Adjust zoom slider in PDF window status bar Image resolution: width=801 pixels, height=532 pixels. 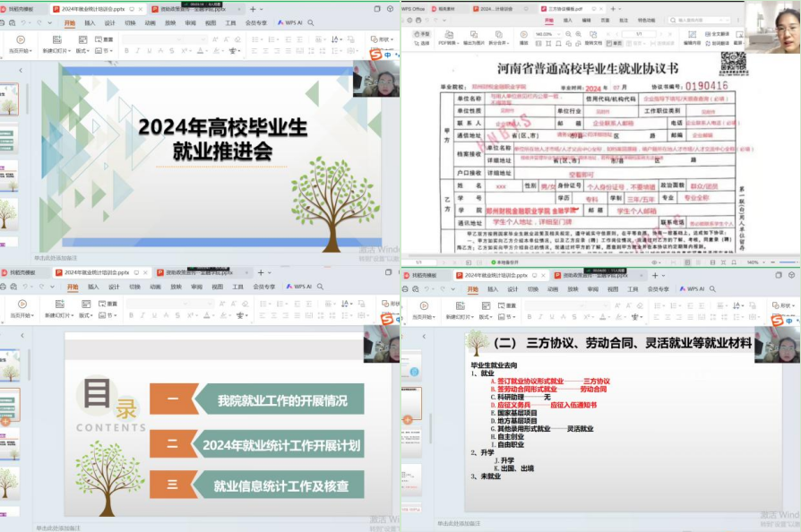[x=788, y=262]
